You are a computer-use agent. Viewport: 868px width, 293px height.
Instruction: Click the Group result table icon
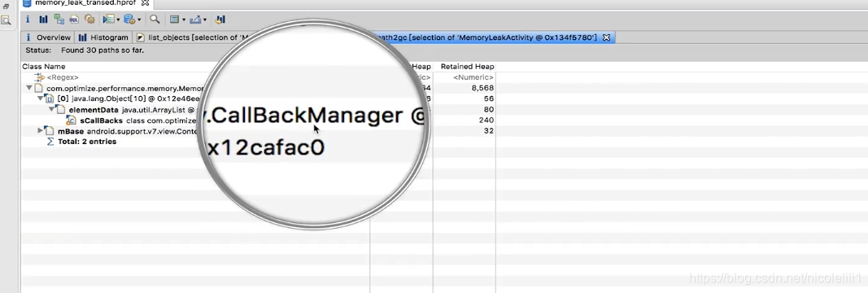click(174, 20)
